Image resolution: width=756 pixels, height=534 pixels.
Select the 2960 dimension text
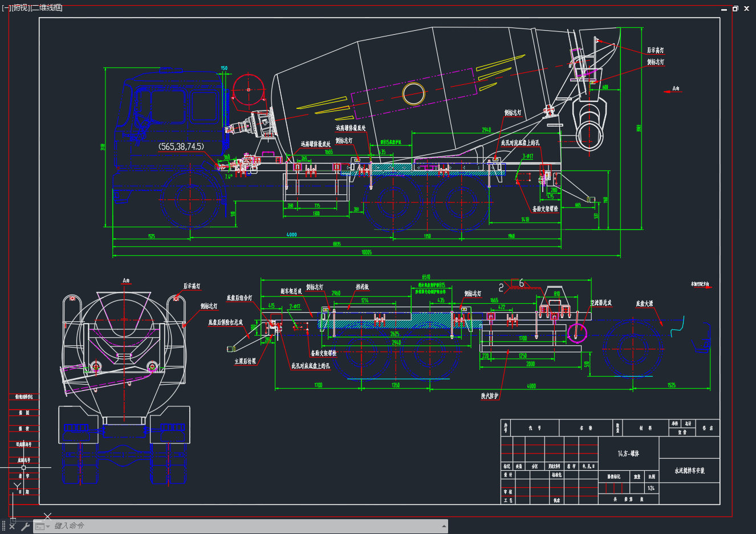point(336,294)
